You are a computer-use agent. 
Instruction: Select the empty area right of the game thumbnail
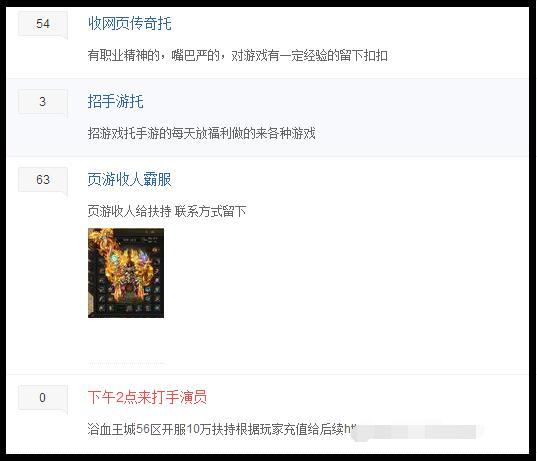pyautogui.click(x=344, y=273)
